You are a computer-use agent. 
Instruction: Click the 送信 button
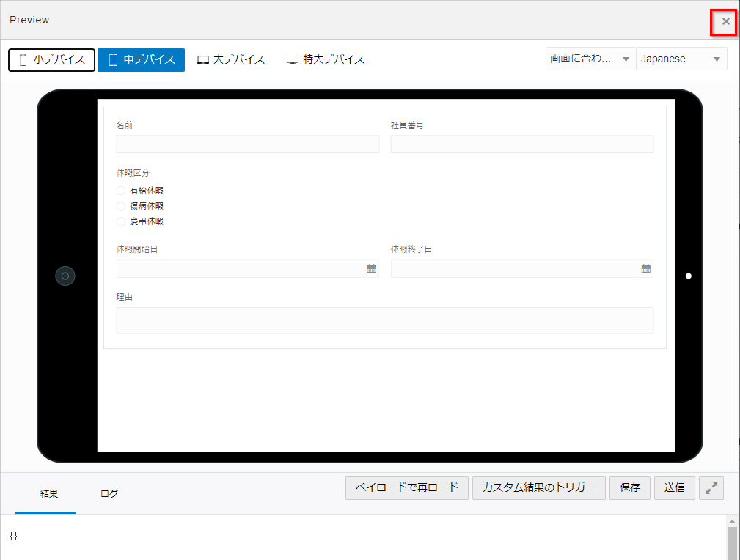674,488
